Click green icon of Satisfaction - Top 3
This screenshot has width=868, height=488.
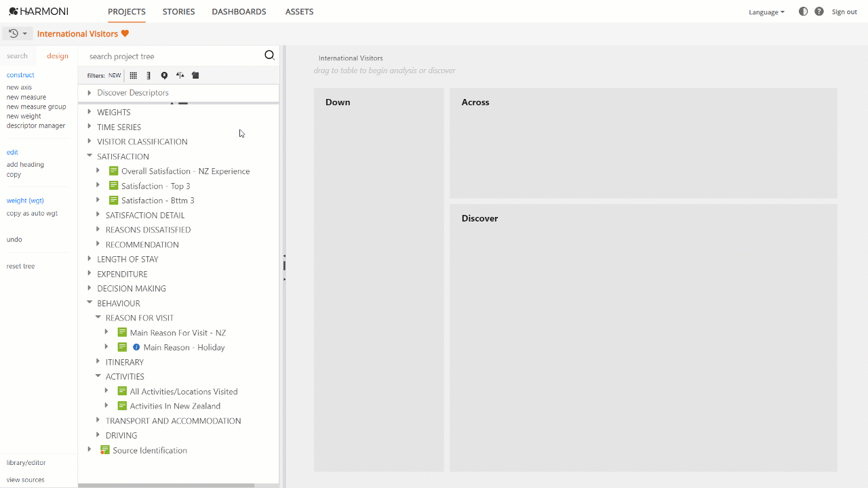pyautogui.click(x=113, y=186)
